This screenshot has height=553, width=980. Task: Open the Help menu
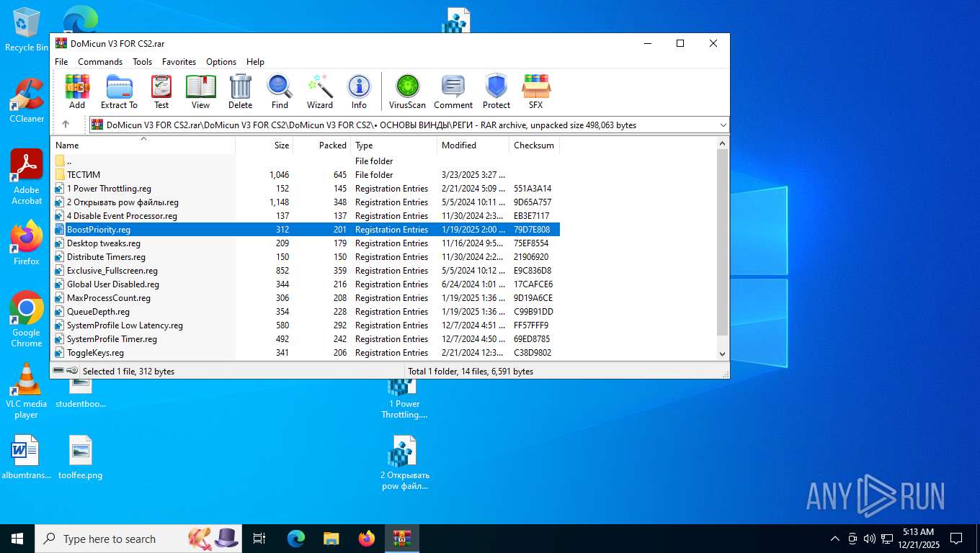255,62
